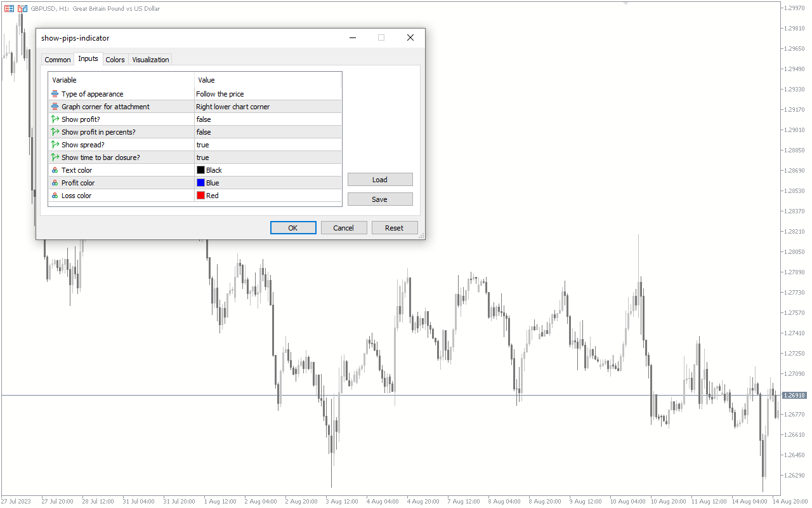Click the enum icon beside Type of appearance
This screenshot has width=812, height=508.
(x=55, y=94)
